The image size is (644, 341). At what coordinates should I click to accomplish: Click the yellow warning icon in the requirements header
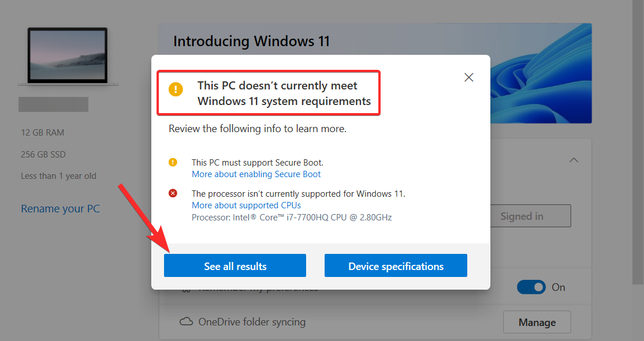click(x=174, y=90)
